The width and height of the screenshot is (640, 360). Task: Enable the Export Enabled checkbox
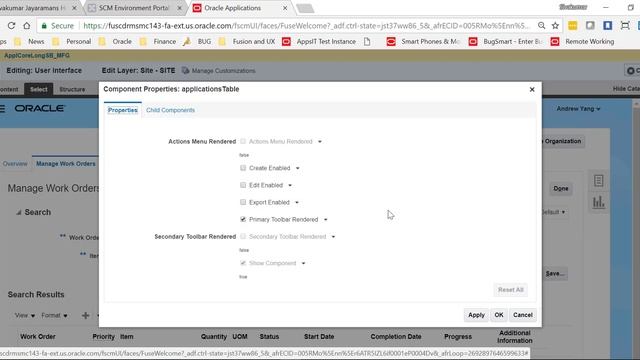click(x=243, y=202)
